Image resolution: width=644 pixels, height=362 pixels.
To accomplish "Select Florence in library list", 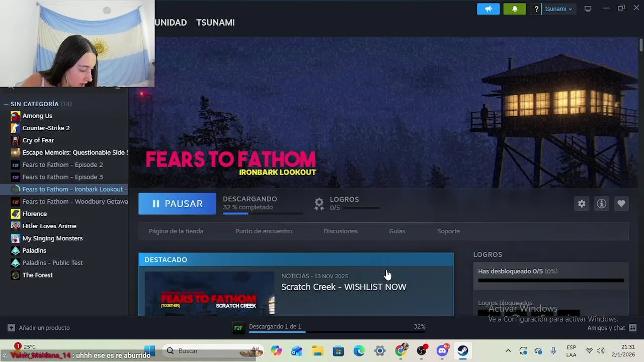I will pyautogui.click(x=34, y=214).
